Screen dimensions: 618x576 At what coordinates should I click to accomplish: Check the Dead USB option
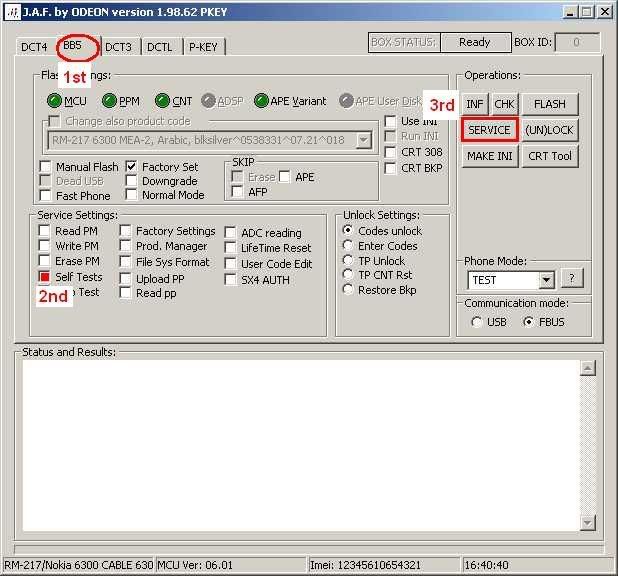(45, 181)
